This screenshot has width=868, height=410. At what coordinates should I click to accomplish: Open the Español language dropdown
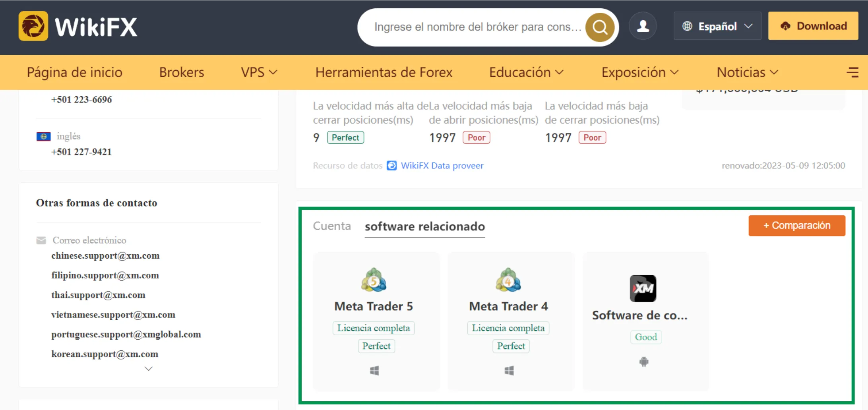717,26
